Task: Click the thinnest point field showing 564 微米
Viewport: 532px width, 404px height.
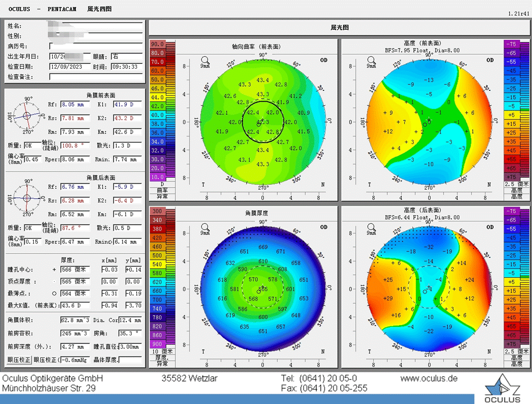Action: coord(75,294)
